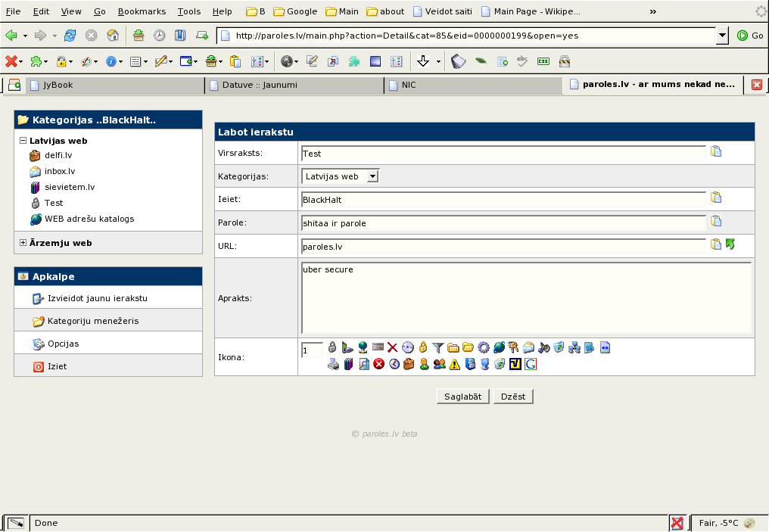Click into the Apraksts text area
Image resolution: width=769 pixels, height=532 pixels.
click(525, 298)
